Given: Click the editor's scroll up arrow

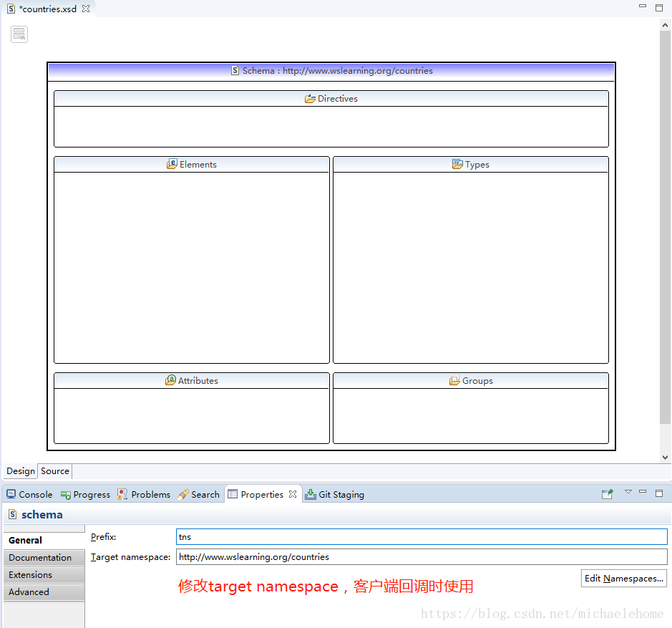Looking at the screenshot, I should pos(665,25).
